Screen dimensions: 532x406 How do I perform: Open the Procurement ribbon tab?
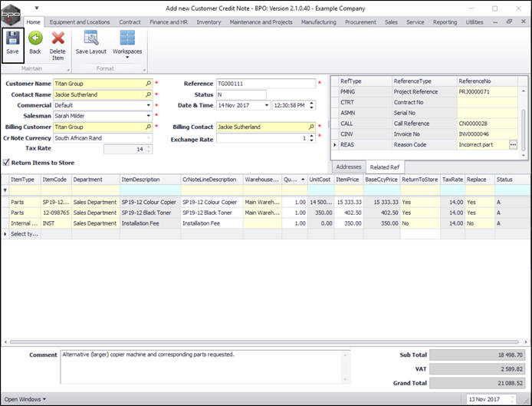pyautogui.click(x=360, y=22)
